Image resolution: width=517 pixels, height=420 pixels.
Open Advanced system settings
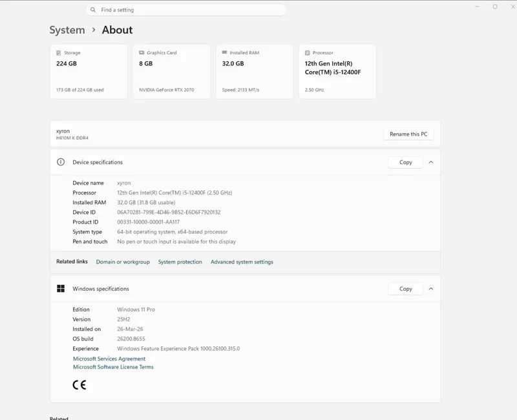[242, 262]
